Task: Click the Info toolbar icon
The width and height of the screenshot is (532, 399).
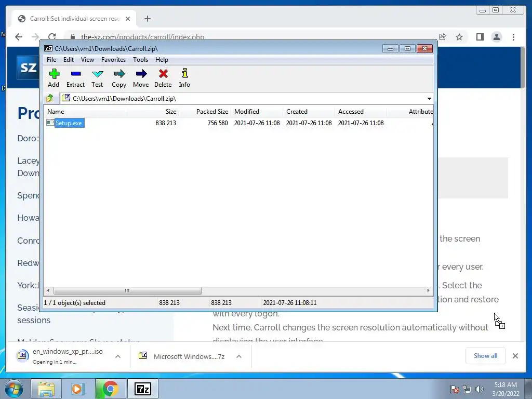Action: point(184,73)
